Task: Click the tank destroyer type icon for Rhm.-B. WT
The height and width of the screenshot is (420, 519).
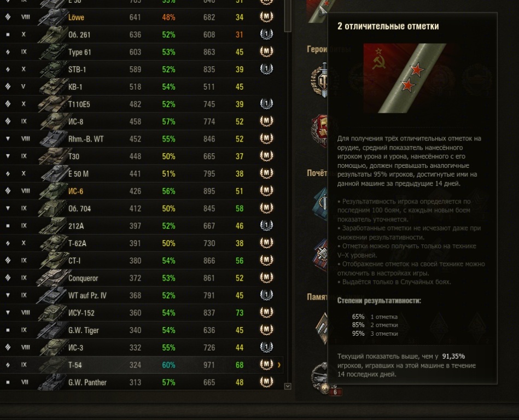Action: pyautogui.click(x=8, y=139)
